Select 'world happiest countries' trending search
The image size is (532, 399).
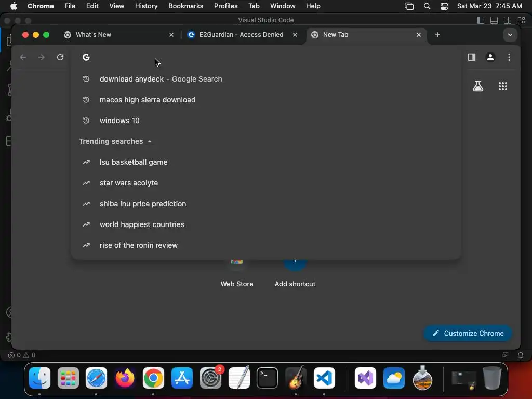267,224
